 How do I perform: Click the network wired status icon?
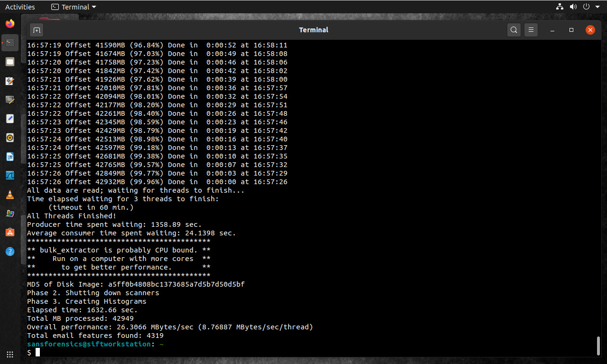click(x=560, y=7)
